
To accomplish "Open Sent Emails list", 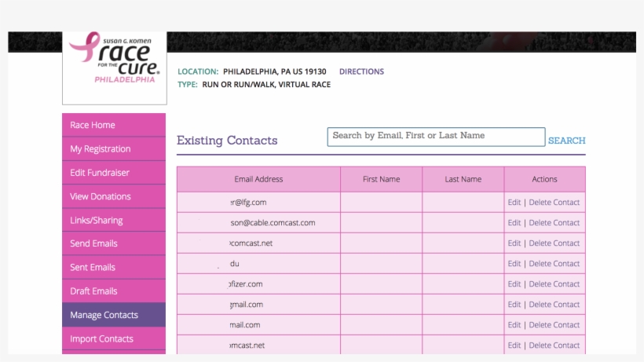I will [114, 267].
